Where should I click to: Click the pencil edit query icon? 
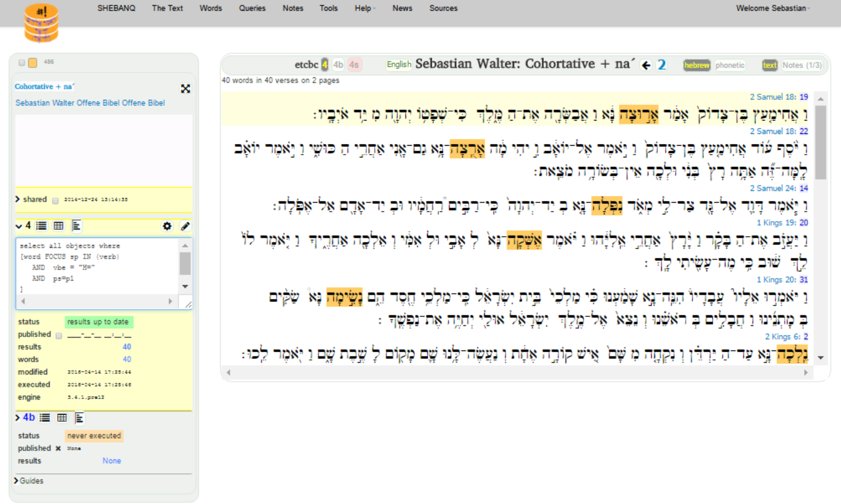coord(185,226)
